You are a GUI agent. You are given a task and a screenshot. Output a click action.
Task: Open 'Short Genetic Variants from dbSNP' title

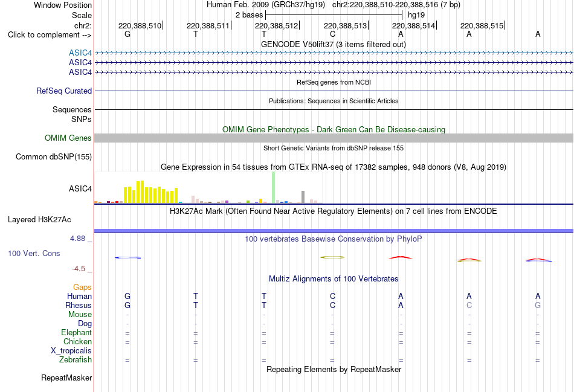(334, 148)
